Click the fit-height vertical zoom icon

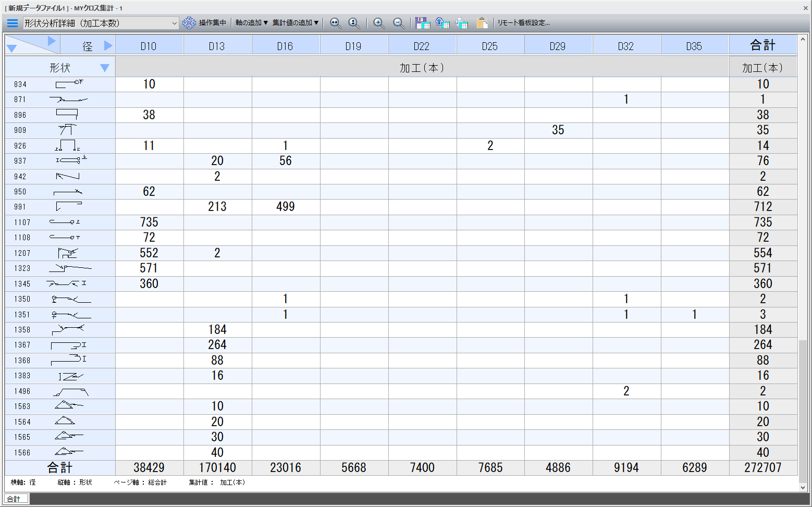pos(354,23)
